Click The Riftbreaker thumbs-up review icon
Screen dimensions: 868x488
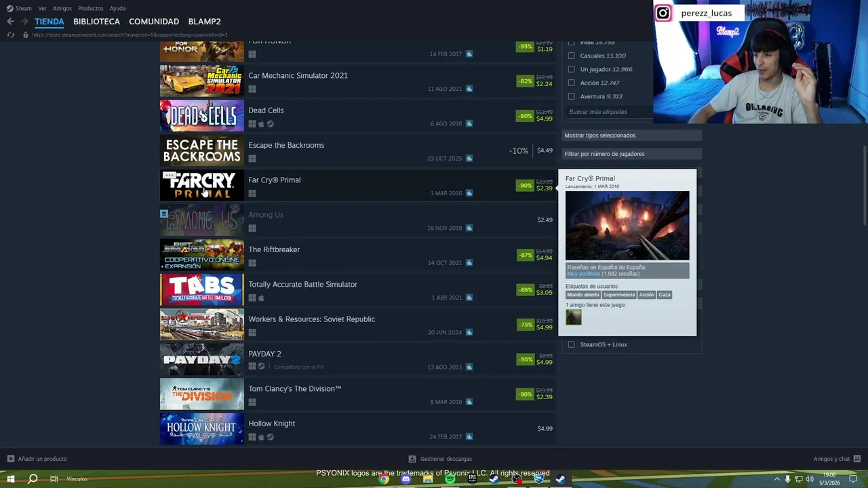469,263
